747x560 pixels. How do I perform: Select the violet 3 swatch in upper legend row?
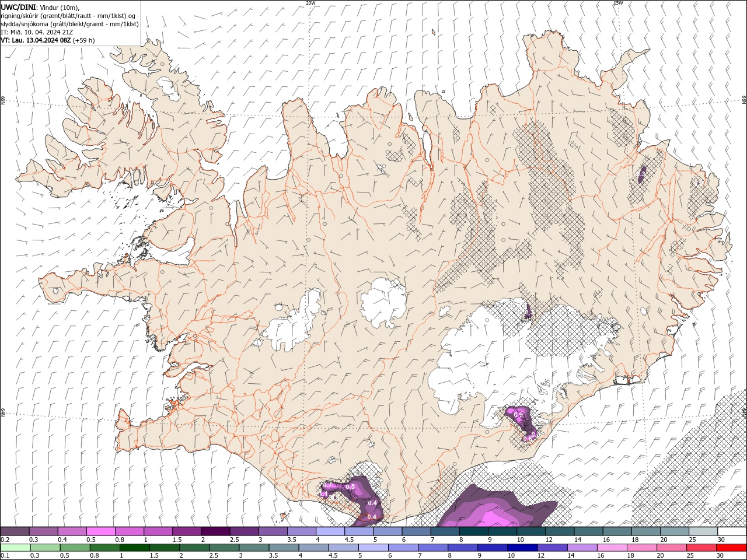click(273, 531)
